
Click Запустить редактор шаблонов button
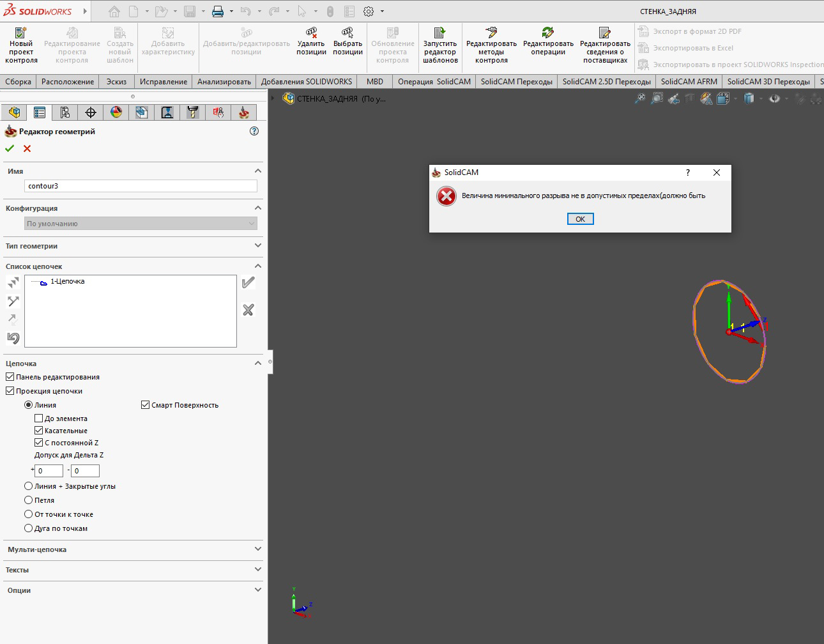tap(440, 45)
